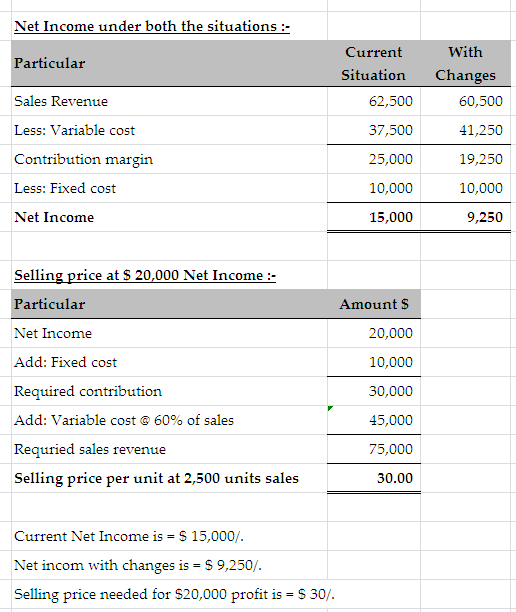Select the 'Selling price at $ 20,000 Net Income' heading
Screen dimensions: 516x612
(x=145, y=275)
